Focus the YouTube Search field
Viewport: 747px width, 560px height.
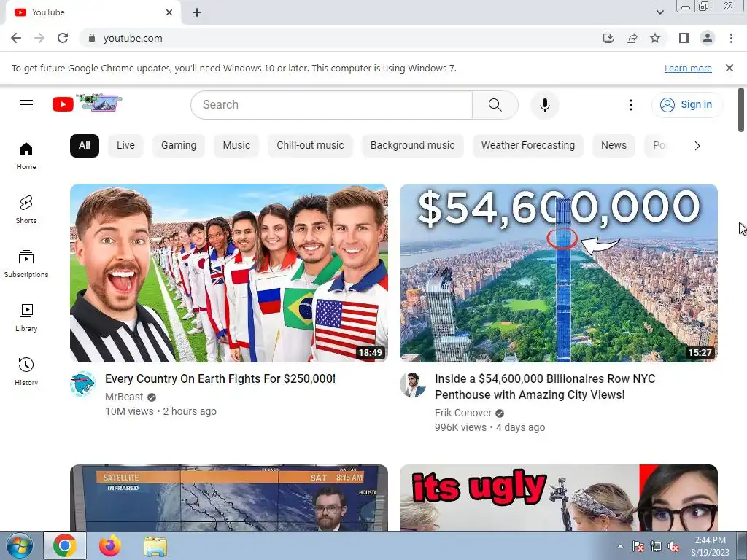click(332, 105)
